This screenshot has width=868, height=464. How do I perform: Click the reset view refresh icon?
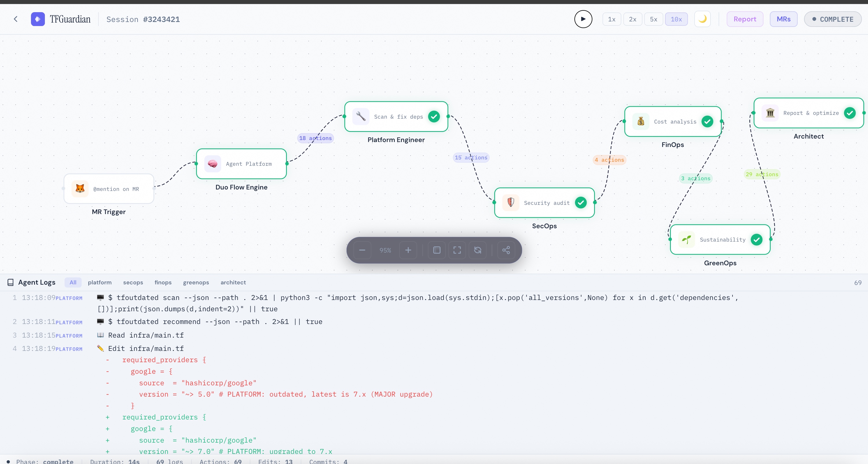coord(478,250)
